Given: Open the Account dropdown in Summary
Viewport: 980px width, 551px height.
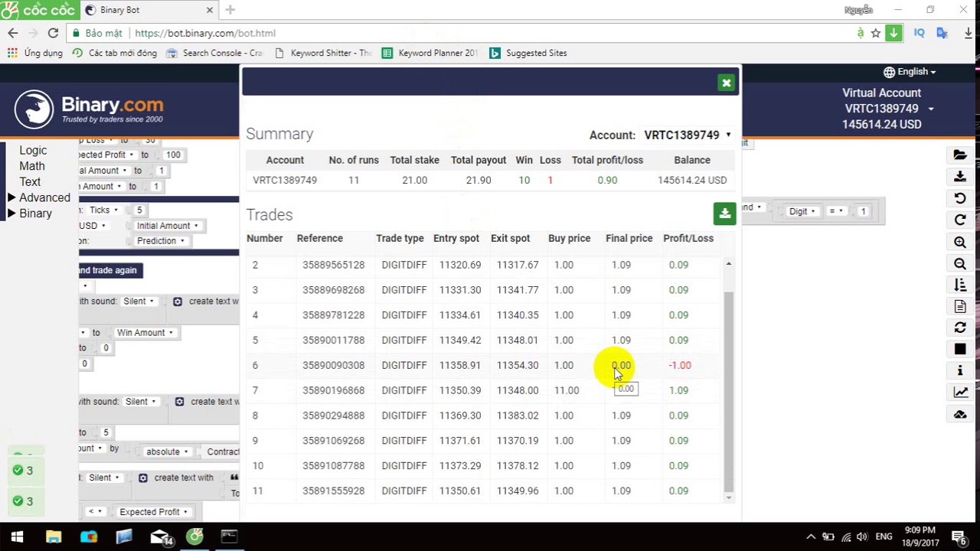Looking at the screenshot, I should [x=687, y=135].
